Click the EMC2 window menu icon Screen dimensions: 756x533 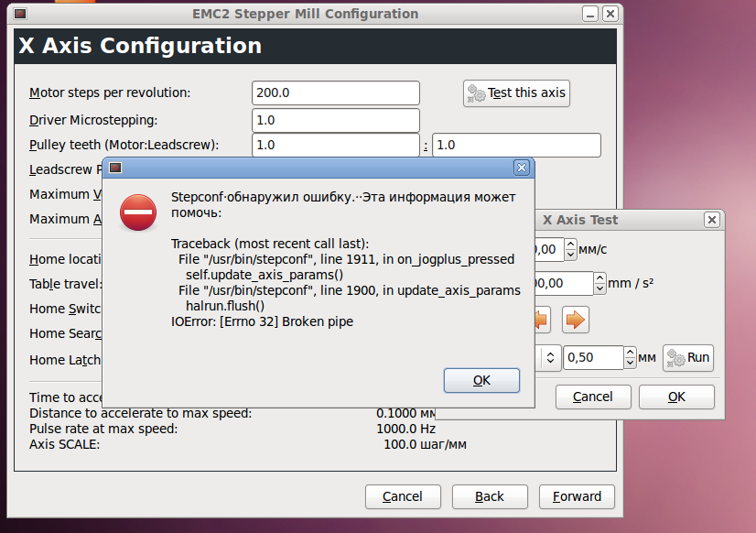(20, 14)
